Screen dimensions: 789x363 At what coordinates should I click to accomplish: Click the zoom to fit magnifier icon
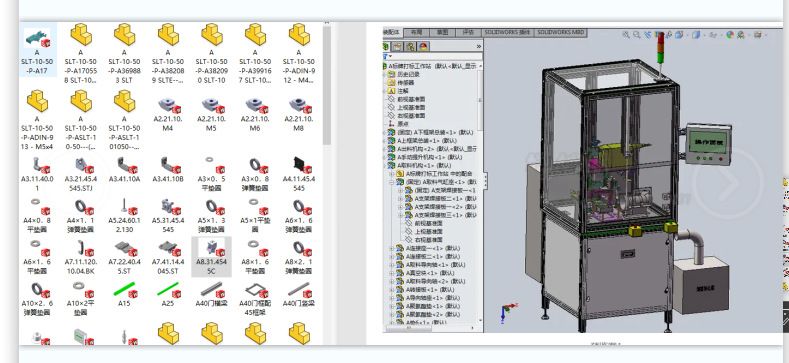click(x=625, y=35)
